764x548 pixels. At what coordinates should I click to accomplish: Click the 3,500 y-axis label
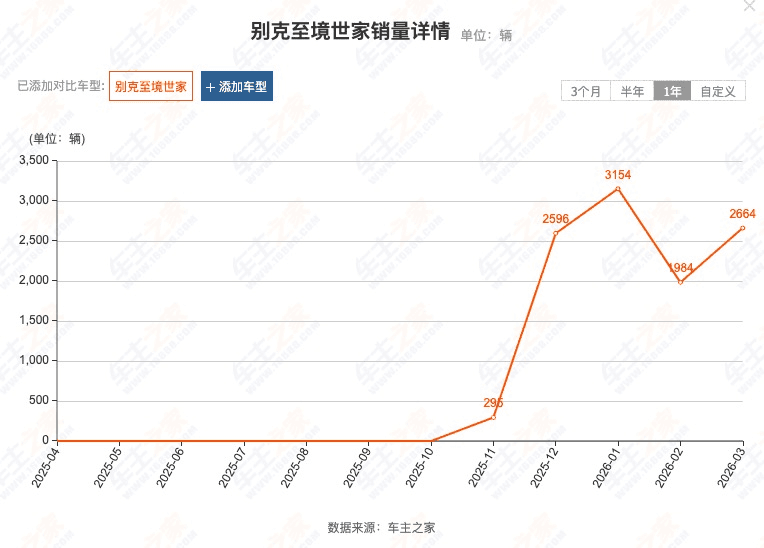pos(34,160)
